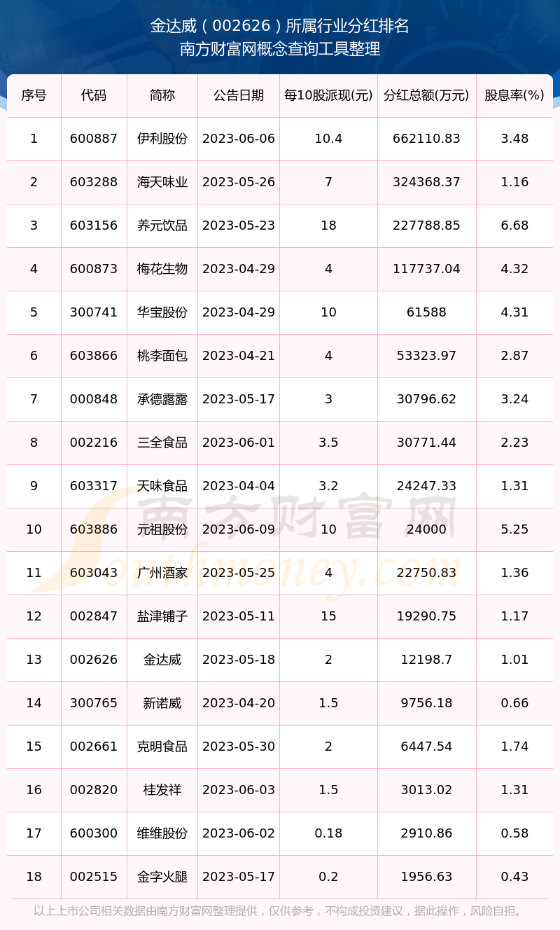This screenshot has width=560, height=930.
Task: Click stock code 000848
Action: [94, 399]
